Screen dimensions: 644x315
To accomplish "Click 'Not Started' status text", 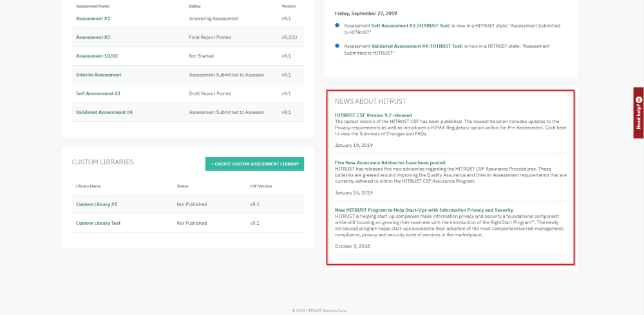I will (201, 56).
